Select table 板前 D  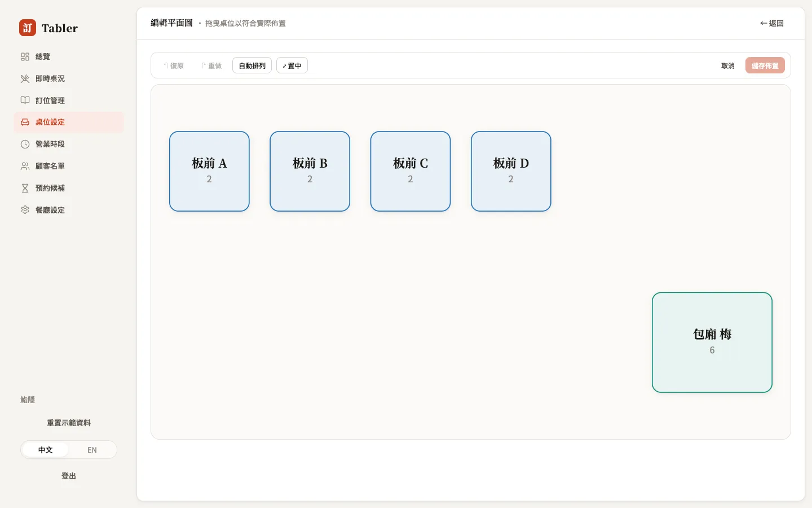511,172
